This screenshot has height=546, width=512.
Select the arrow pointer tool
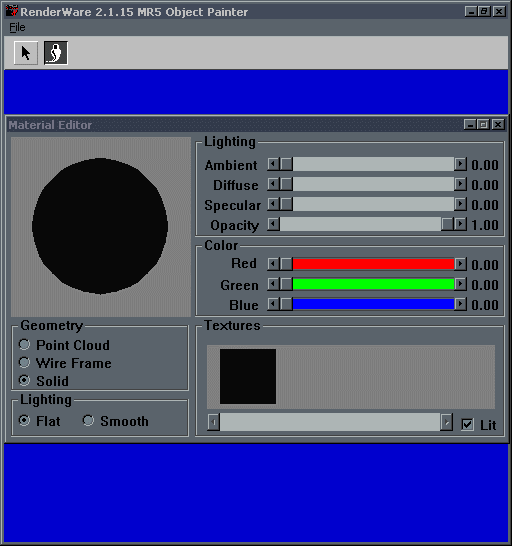26,53
